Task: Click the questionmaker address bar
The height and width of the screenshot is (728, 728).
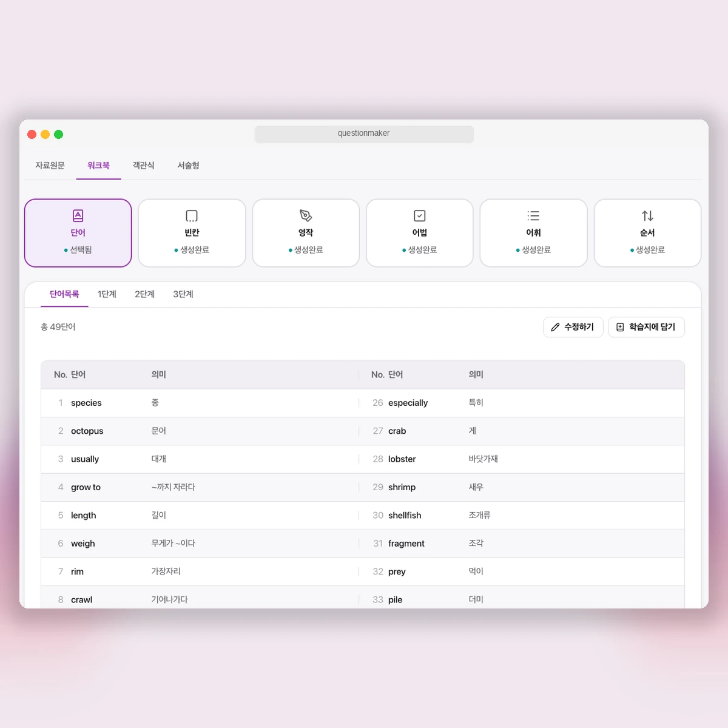Action: 364,133
